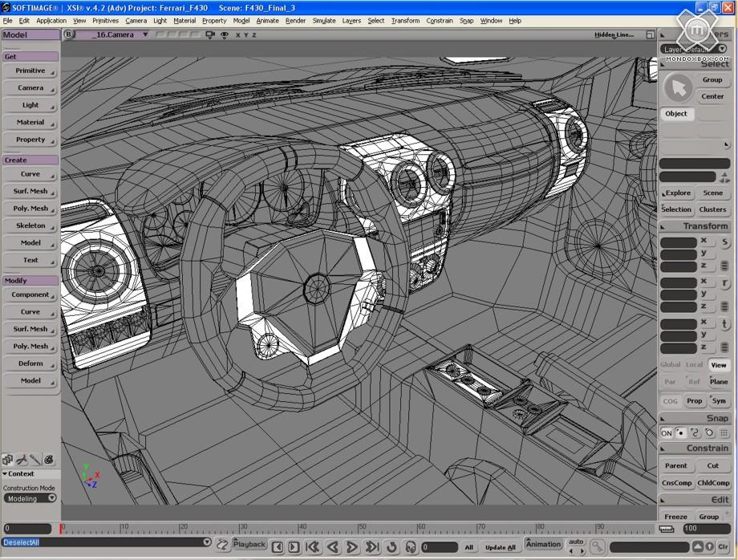738x560 pixels.
Task: Enable snap to curve icon
Action: (x=695, y=433)
